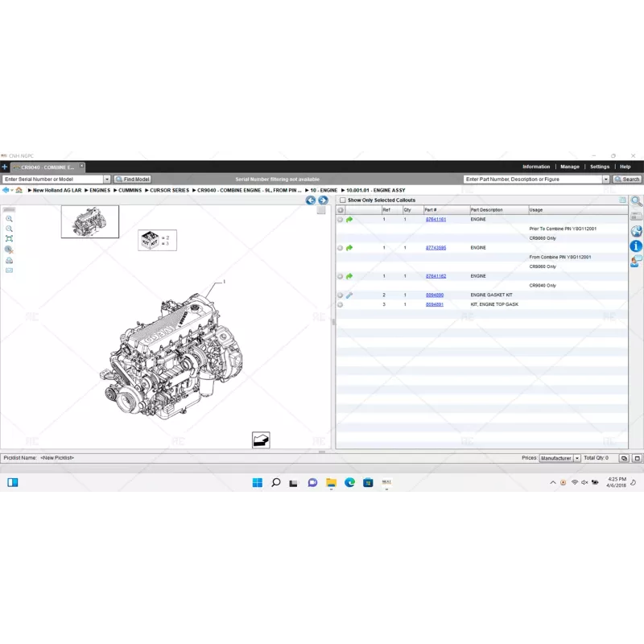Open the Settings menu
The height and width of the screenshot is (644, 644).
point(600,167)
